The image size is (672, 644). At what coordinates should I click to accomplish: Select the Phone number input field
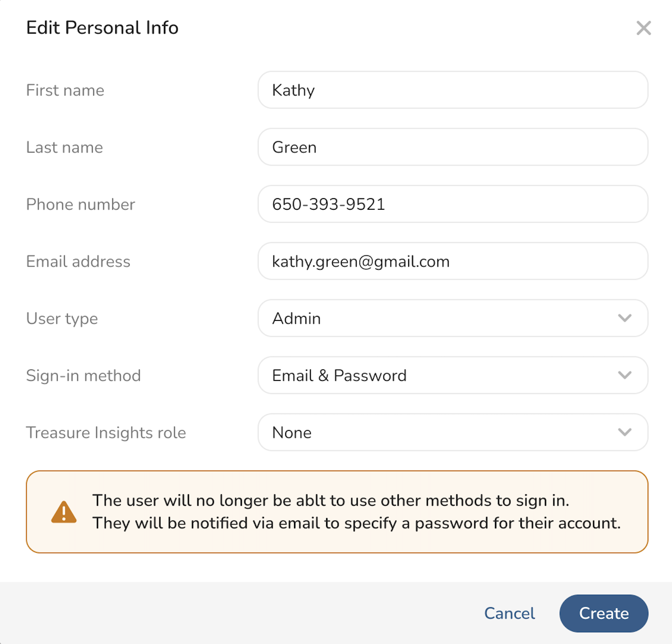pyautogui.click(x=452, y=204)
